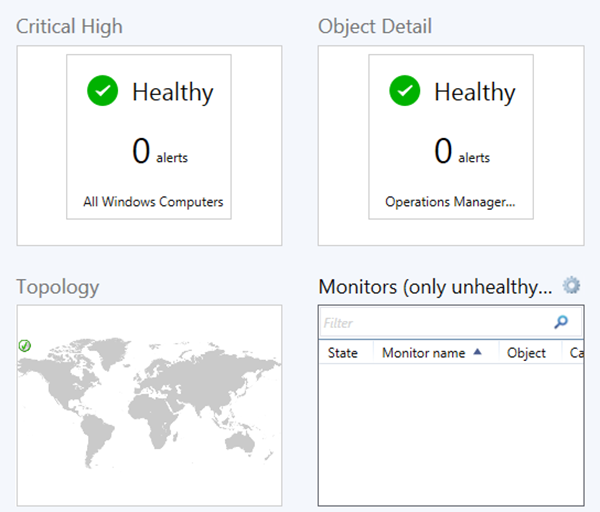
Task: Click the Monitors (only unhealthy...) title
Action: pyautogui.click(x=435, y=287)
